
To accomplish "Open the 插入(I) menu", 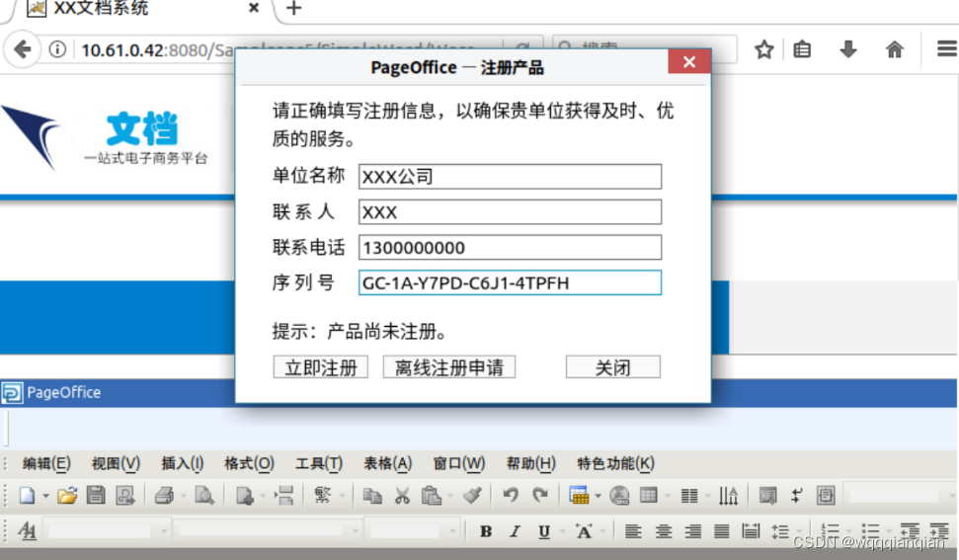I will pyautogui.click(x=183, y=463).
